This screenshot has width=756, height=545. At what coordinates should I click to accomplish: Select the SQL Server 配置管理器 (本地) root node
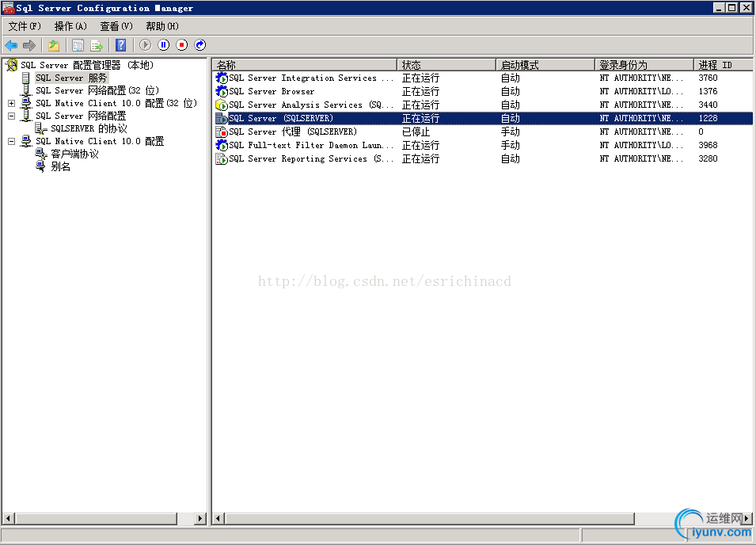pyautogui.click(x=87, y=65)
